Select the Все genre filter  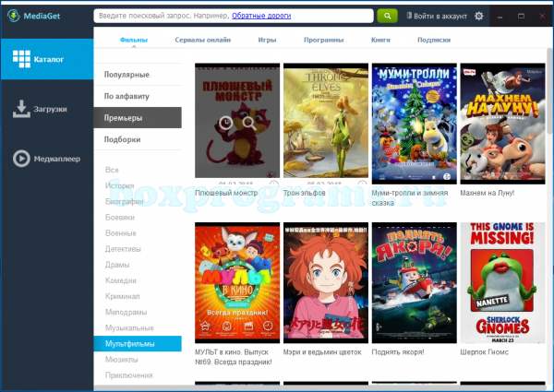click(x=112, y=170)
